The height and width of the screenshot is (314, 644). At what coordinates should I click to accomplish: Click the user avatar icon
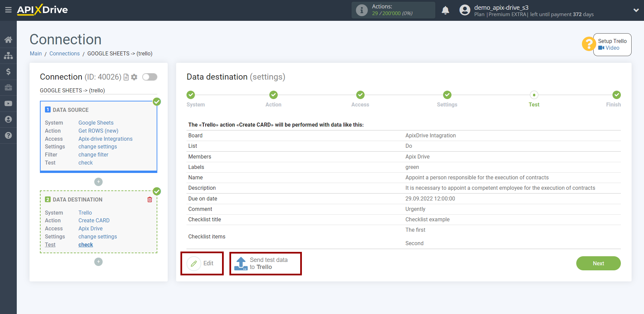pos(465,10)
